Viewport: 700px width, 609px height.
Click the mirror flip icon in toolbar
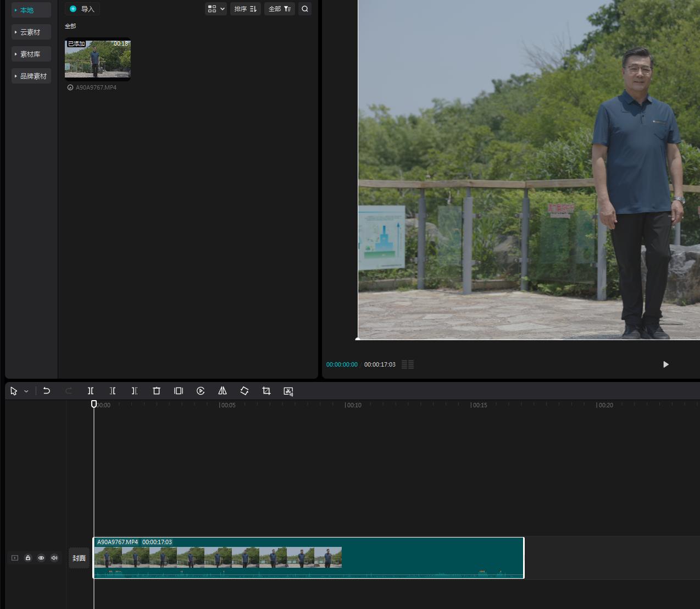[x=223, y=391]
